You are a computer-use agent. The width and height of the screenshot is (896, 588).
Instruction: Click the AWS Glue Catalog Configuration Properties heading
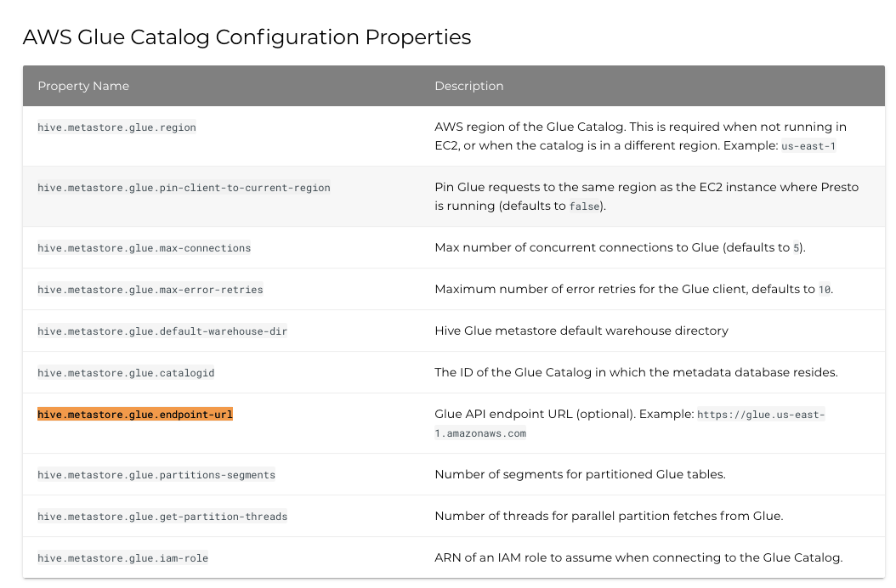click(247, 37)
